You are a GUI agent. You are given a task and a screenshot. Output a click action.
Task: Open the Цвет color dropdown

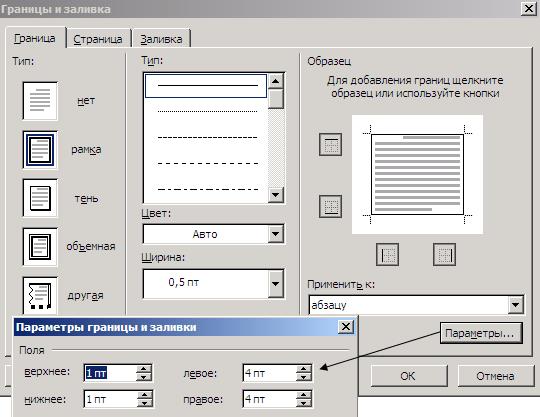click(x=276, y=234)
